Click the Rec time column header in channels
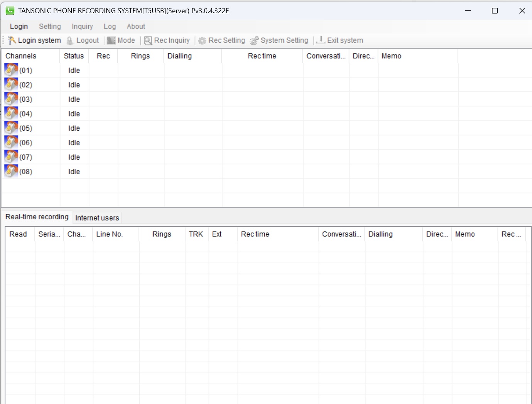532x404 pixels. click(x=262, y=56)
